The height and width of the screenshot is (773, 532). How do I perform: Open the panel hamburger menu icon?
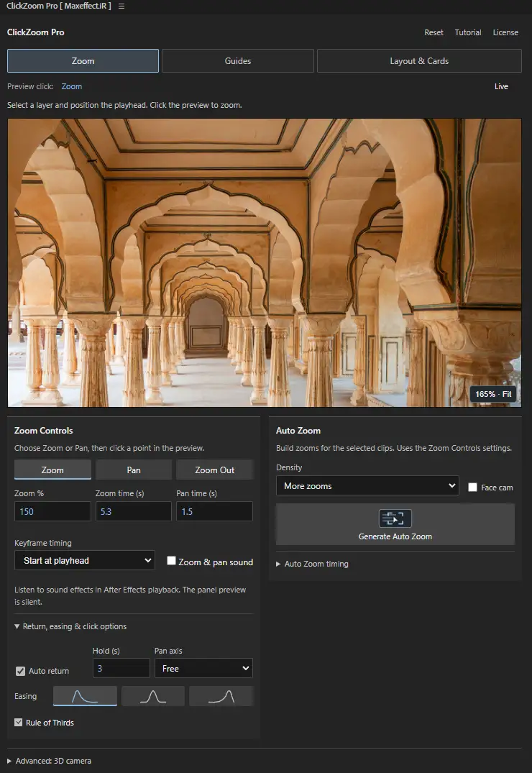click(x=121, y=6)
